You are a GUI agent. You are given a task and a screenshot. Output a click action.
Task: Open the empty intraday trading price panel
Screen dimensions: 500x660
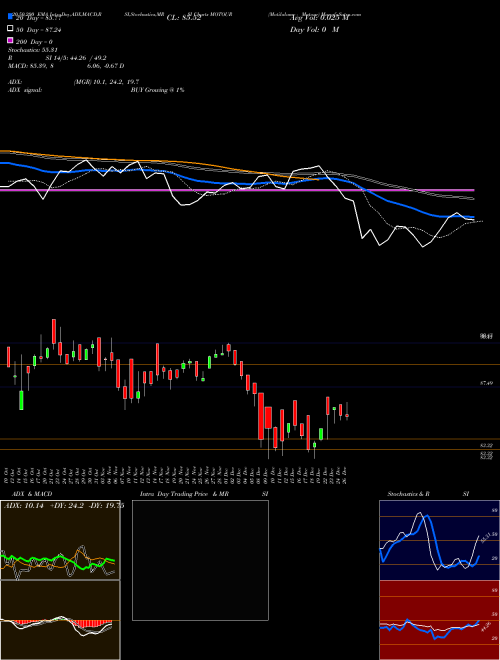[x=200, y=560]
